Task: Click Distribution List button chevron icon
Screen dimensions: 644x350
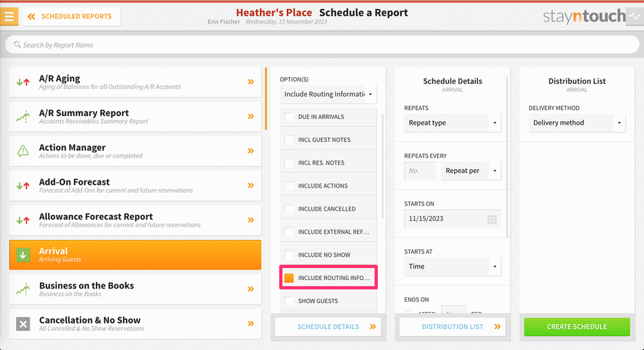Action: point(498,327)
